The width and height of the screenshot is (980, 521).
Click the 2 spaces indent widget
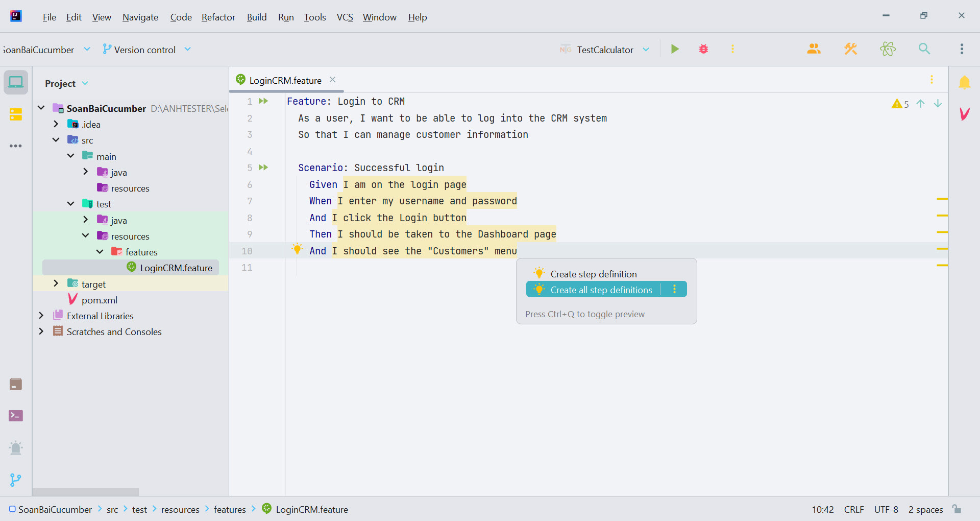point(925,509)
